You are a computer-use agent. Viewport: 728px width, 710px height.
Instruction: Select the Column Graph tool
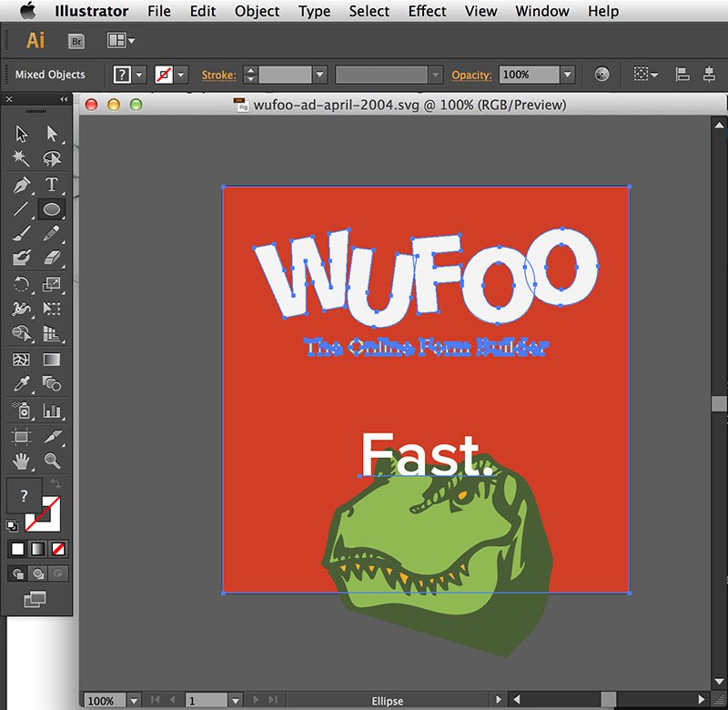(52, 411)
